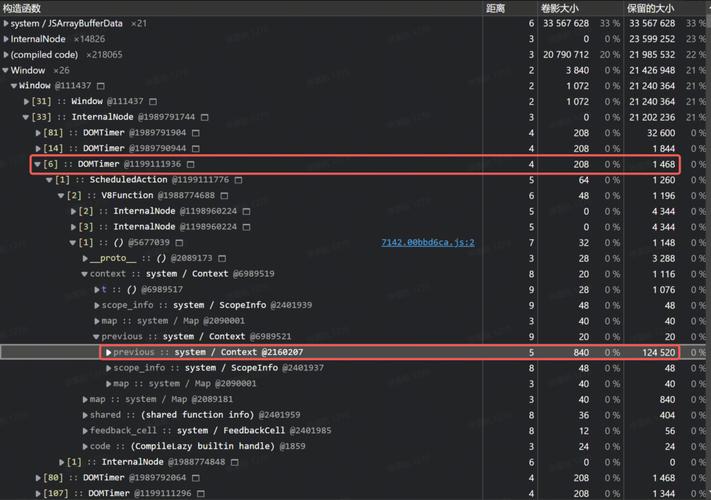Click the window icon after DOMTimer @1989792064
Image resolution: width=711 pixels, height=500 pixels.
point(195,478)
